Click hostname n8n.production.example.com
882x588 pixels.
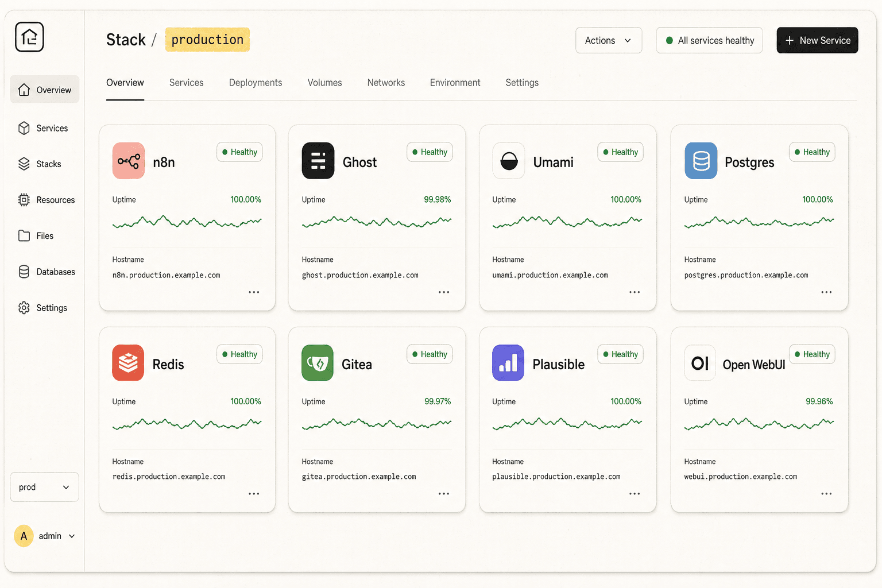point(167,275)
